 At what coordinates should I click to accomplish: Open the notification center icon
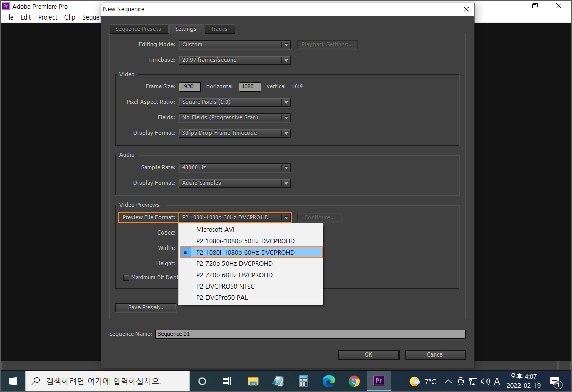click(x=555, y=382)
